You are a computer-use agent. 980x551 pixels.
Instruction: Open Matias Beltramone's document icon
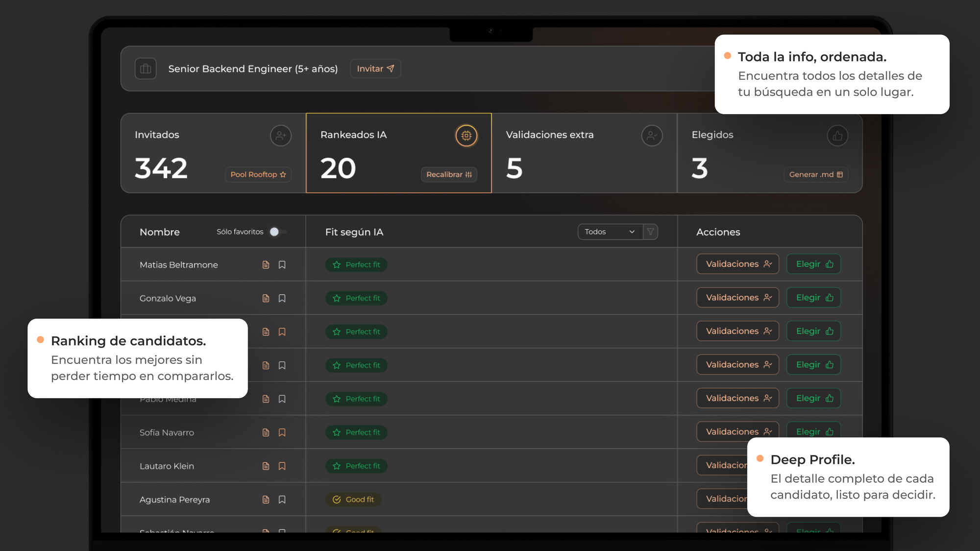point(266,265)
